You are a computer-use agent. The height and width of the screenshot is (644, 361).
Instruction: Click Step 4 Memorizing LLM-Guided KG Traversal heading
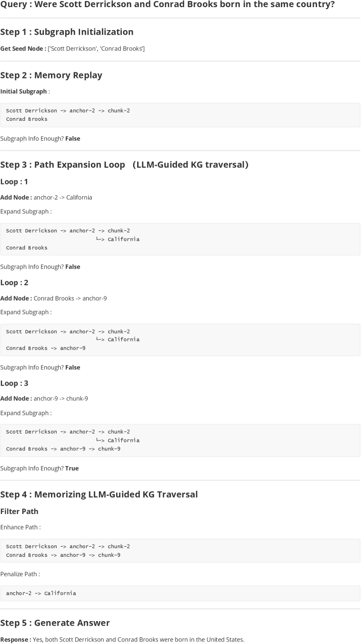(x=99, y=494)
